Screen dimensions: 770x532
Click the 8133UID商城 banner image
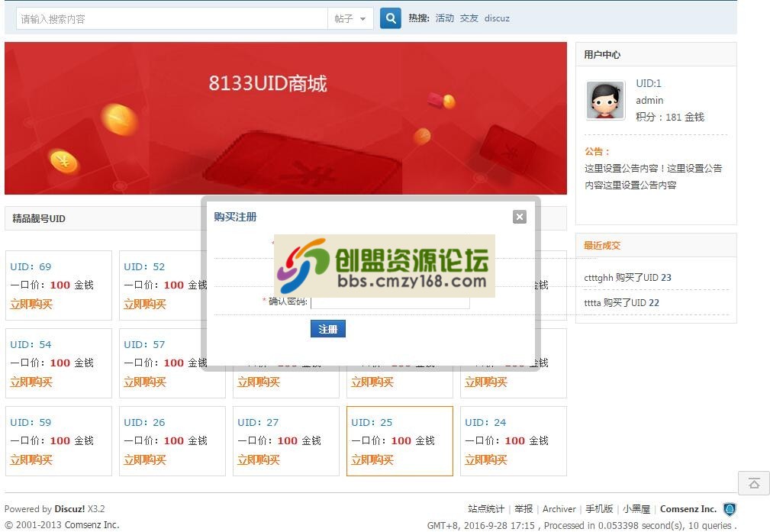point(286,118)
